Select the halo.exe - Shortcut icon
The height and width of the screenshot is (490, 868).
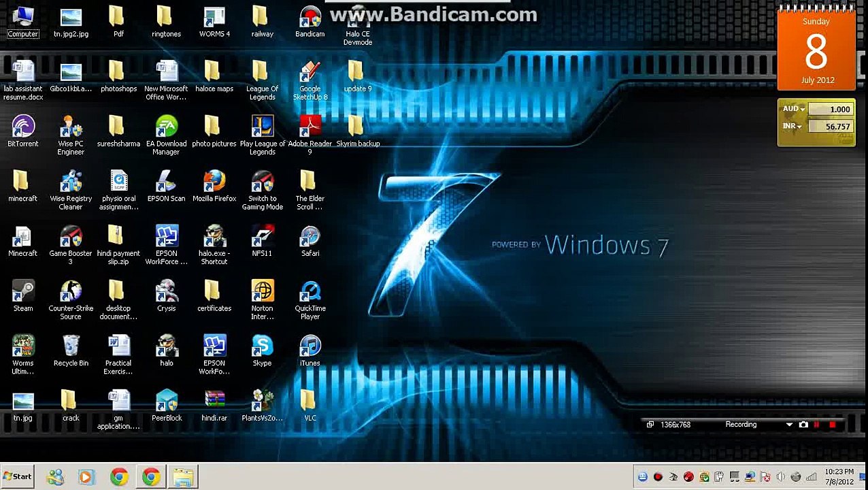click(214, 245)
